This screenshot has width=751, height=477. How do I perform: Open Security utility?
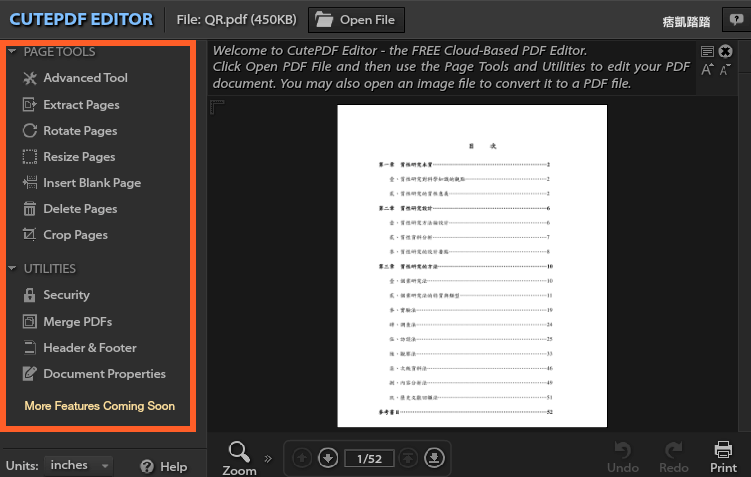pos(57,295)
